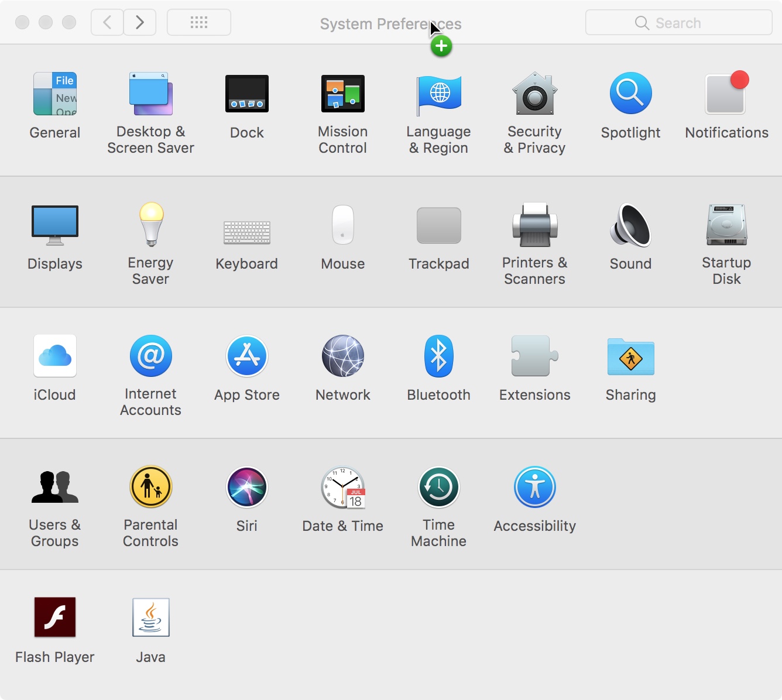Minimize the System Preferences window
782x700 pixels.
click(46, 23)
